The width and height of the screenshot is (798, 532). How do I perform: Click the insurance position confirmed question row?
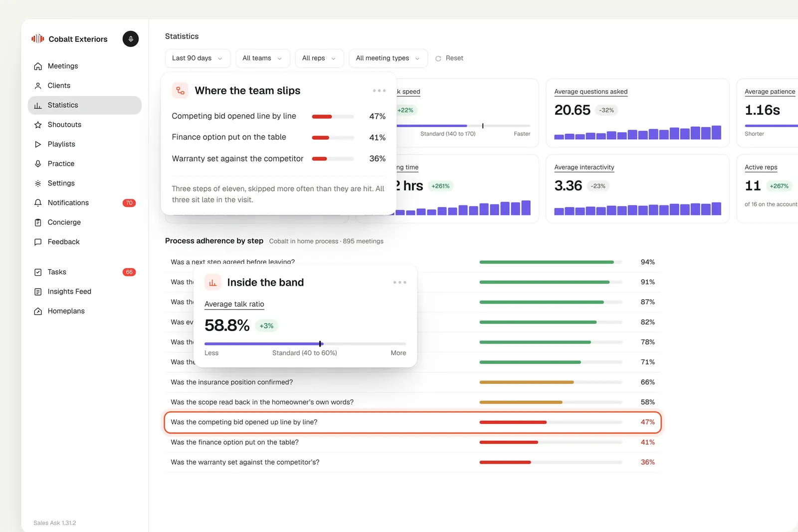412,382
